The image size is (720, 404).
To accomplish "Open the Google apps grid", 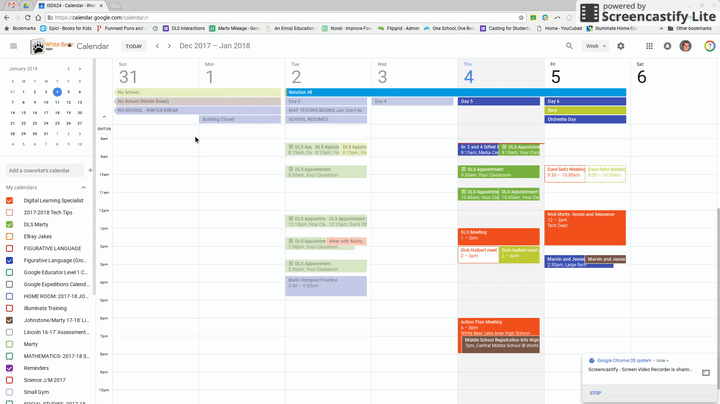I will pyautogui.click(x=647, y=46).
